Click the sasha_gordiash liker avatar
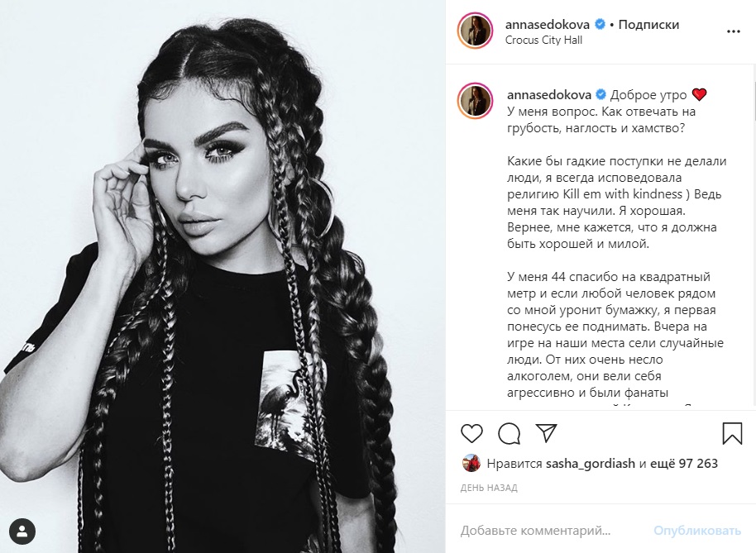This screenshot has height=553, width=756. (x=471, y=463)
